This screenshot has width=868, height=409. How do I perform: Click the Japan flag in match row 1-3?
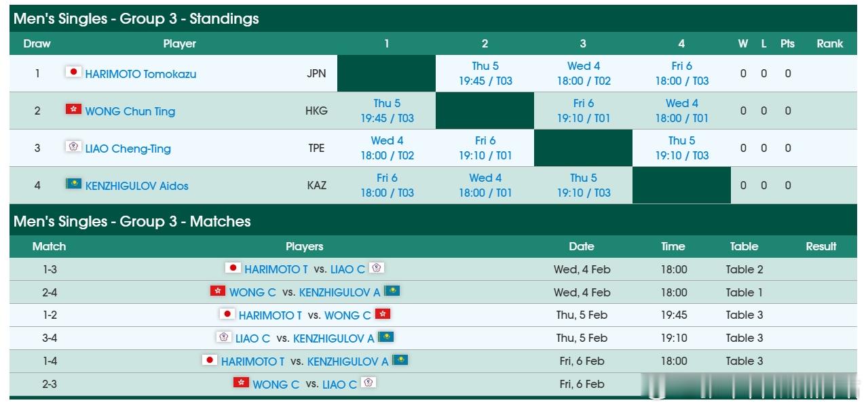(x=233, y=268)
